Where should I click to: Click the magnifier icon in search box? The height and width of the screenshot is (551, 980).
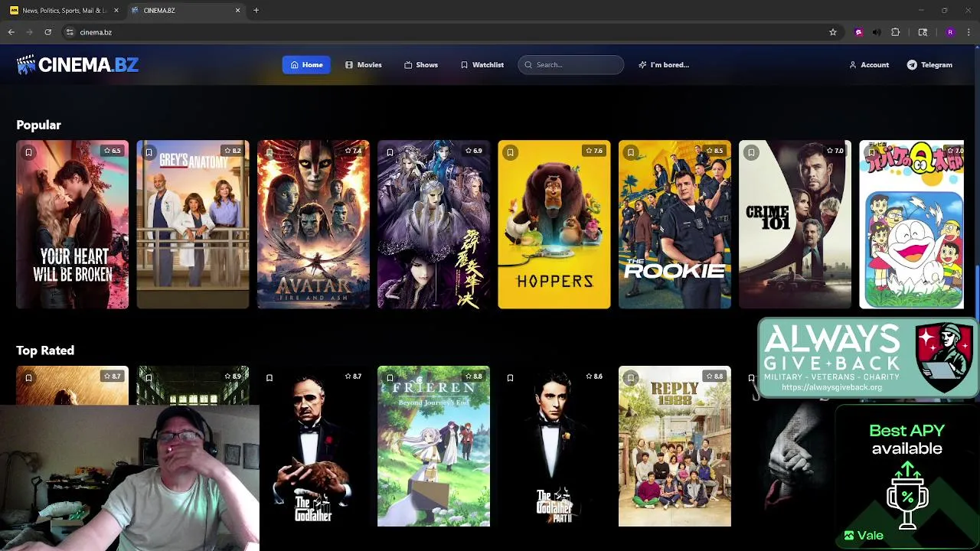click(x=528, y=65)
